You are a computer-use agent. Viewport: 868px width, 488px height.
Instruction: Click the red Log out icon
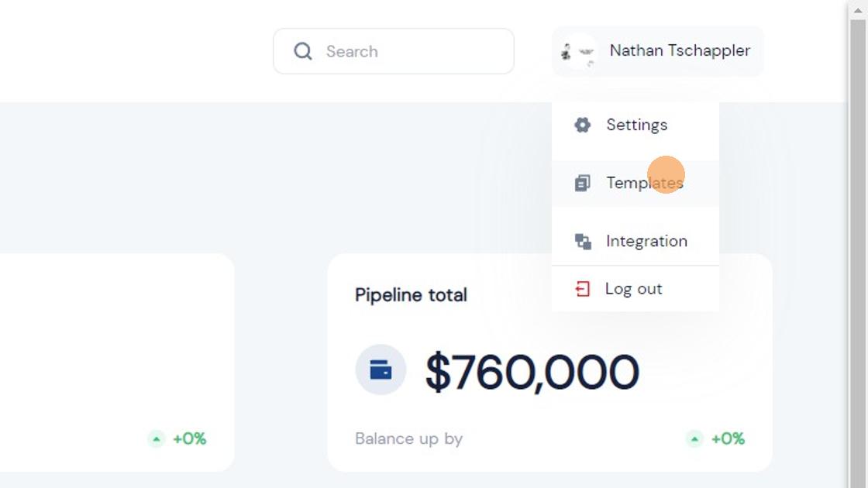(582, 289)
